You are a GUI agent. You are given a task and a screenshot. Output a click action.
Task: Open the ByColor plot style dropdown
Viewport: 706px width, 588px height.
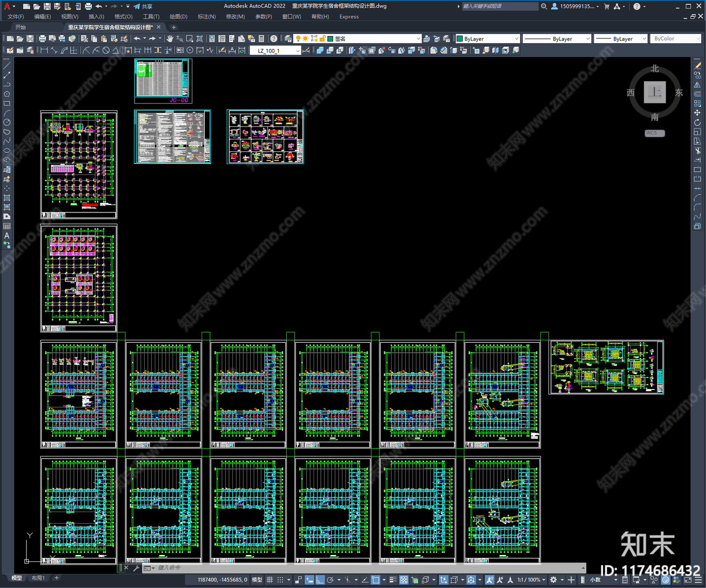point(676,39)
